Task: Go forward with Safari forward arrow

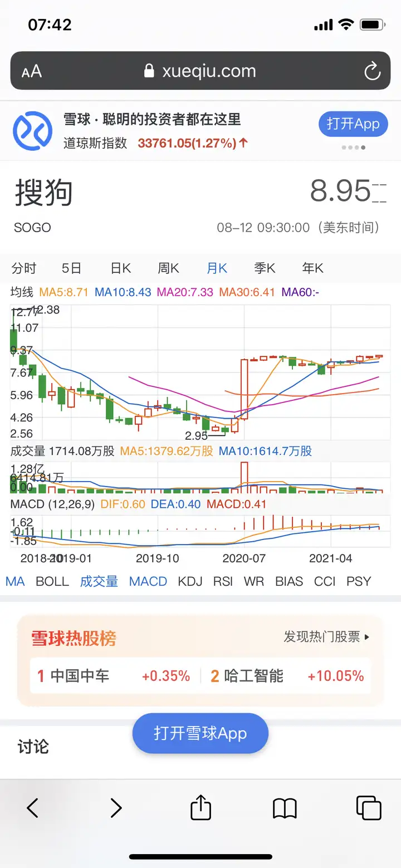Action: (115, 807)
